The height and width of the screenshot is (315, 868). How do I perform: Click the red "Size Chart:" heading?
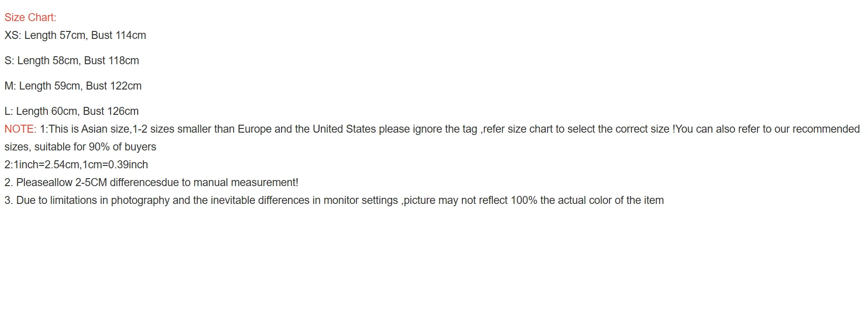(x=30, y=17)
